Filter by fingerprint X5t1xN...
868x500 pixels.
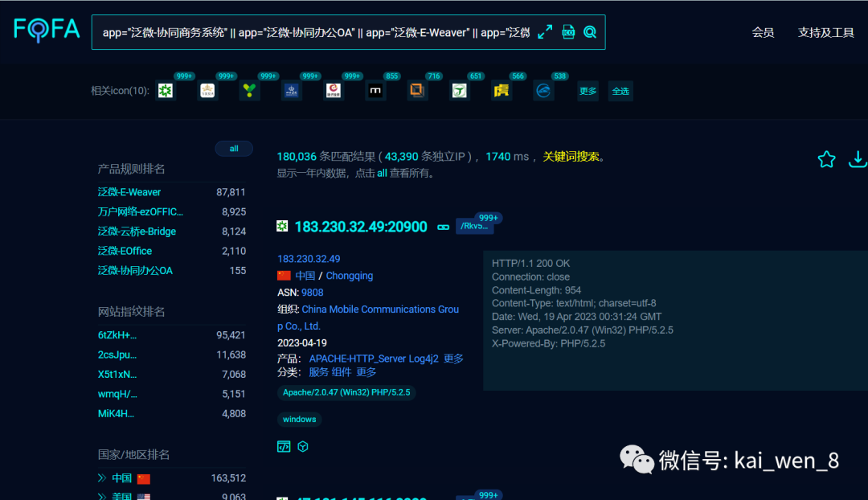click(x=117, y=375)
